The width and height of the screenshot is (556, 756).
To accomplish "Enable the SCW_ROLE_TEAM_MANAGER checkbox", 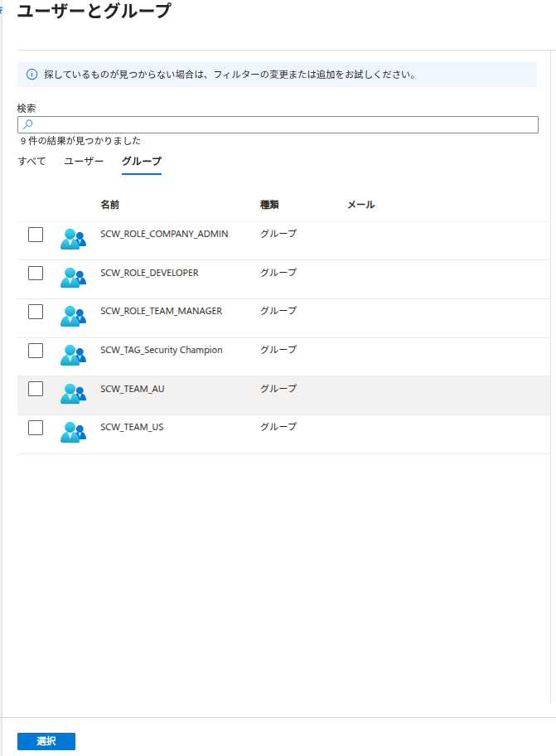I will (x=36, y=312).
